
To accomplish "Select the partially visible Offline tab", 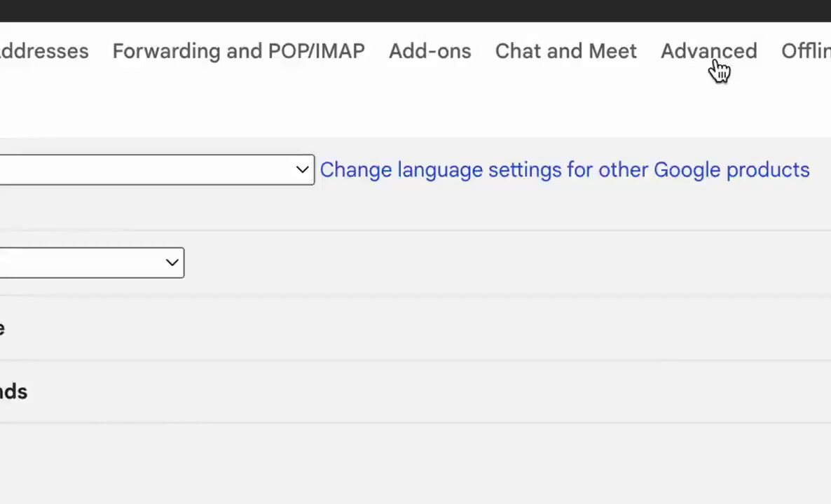I will tap(806, 51).
